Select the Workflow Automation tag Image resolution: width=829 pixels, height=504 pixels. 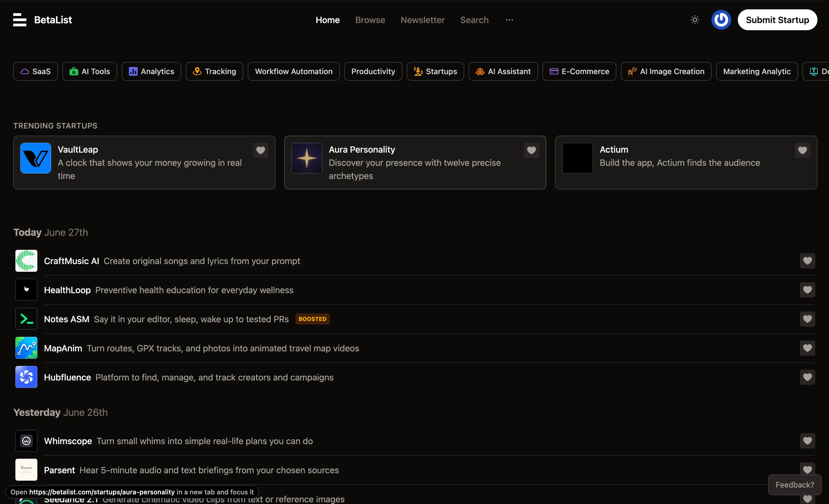294,71
